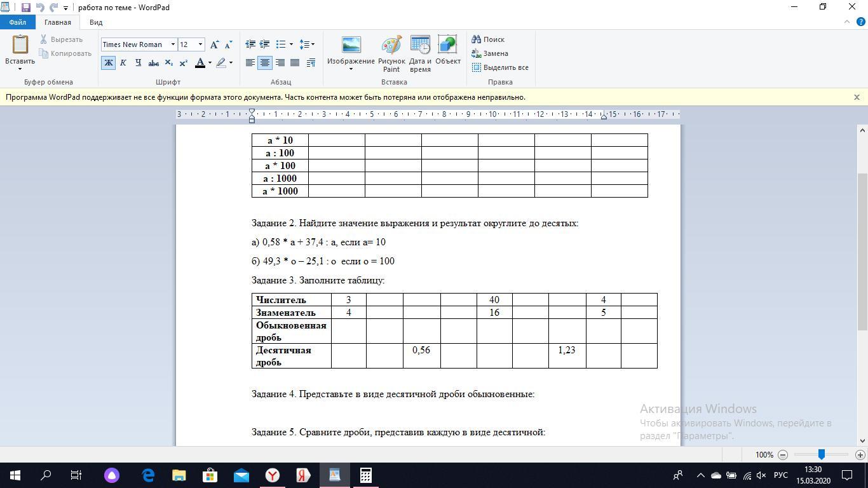Screen dimensions: 868x488
Task: Apply subscript formatting
Action: click(168, 63)
